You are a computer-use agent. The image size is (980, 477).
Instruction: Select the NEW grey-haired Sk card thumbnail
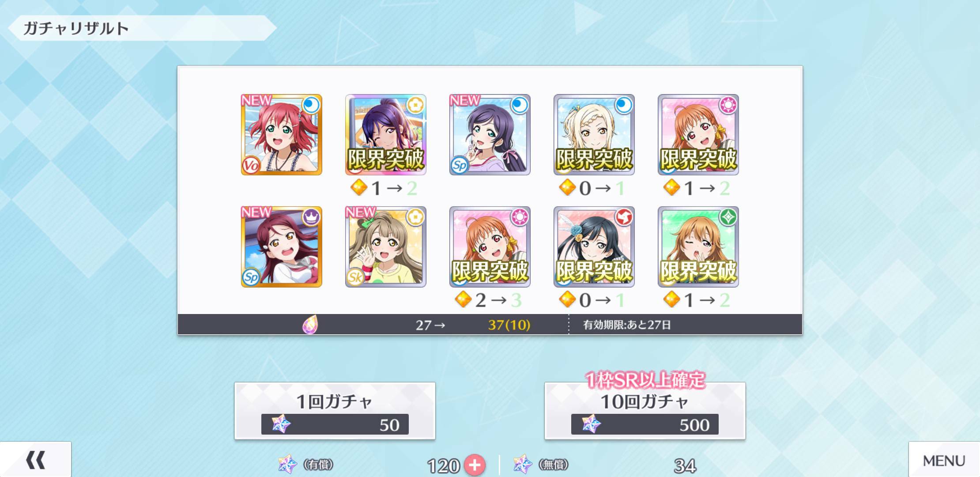(x=385, y=247)
